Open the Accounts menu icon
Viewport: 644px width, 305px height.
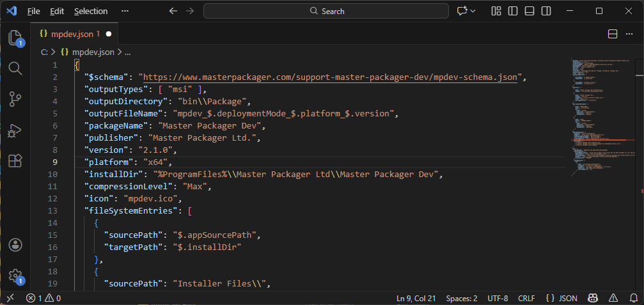(x=15, y=245)
